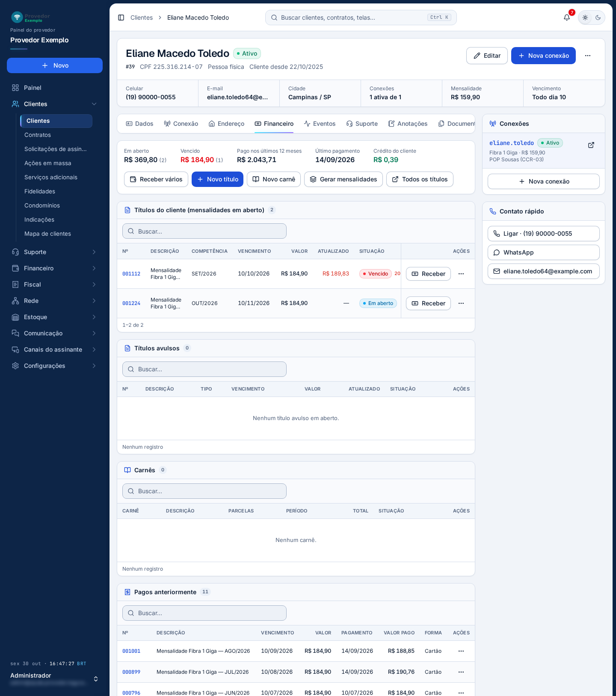Image resolution: width=616 pixels, height=696 pixels.
Task: Click the Editar button
Action: point(487,56)
